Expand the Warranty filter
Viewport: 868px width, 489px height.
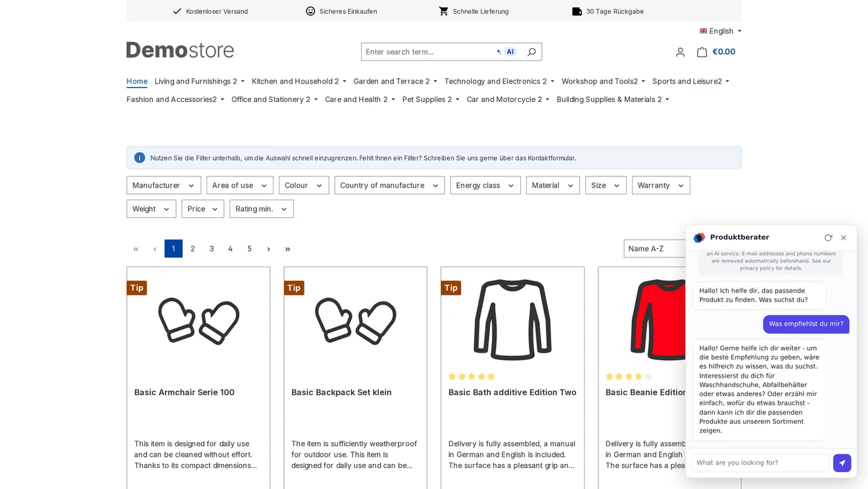coord(661,186)
